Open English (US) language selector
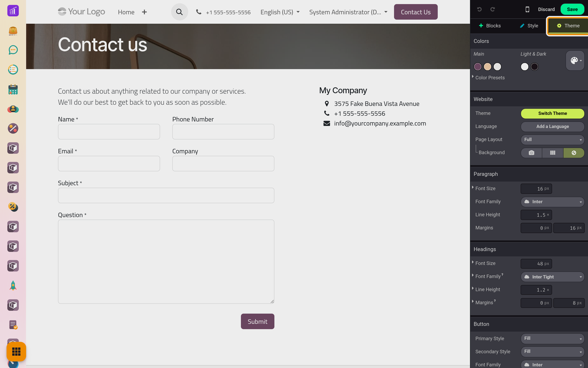This screenshot has height=368, width=588. (x=280, y=12)
